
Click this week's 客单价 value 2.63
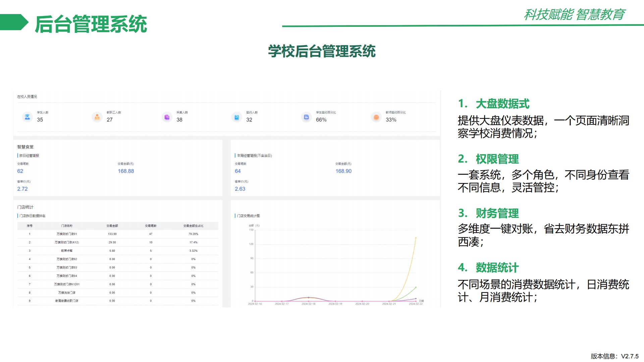(x=240, y=189)
